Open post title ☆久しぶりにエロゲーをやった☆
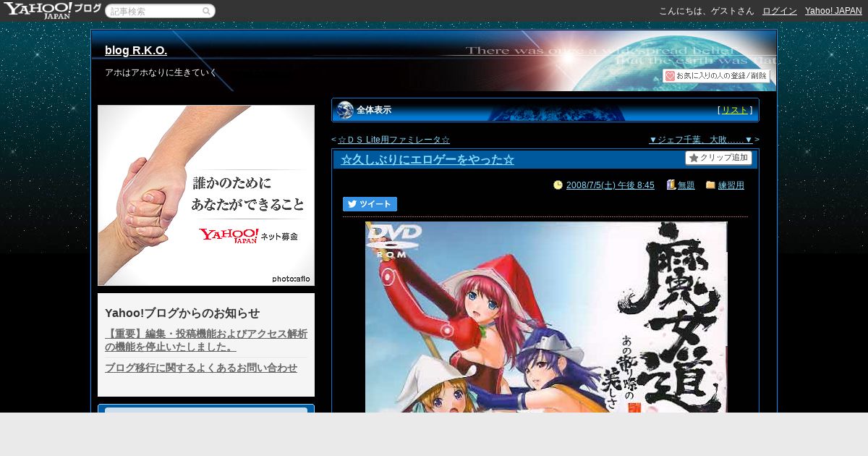 coord(427,160)
